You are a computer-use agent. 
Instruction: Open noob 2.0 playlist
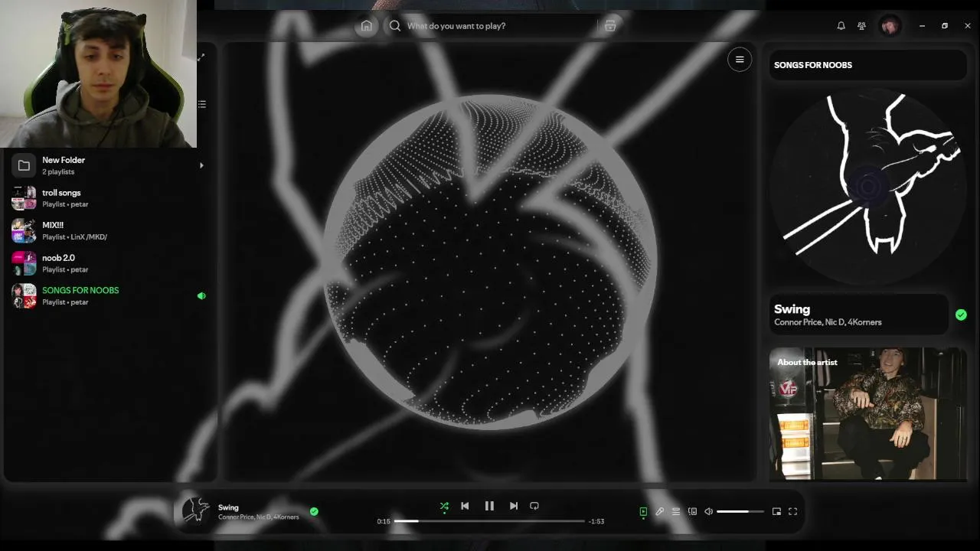click(109, 263)
